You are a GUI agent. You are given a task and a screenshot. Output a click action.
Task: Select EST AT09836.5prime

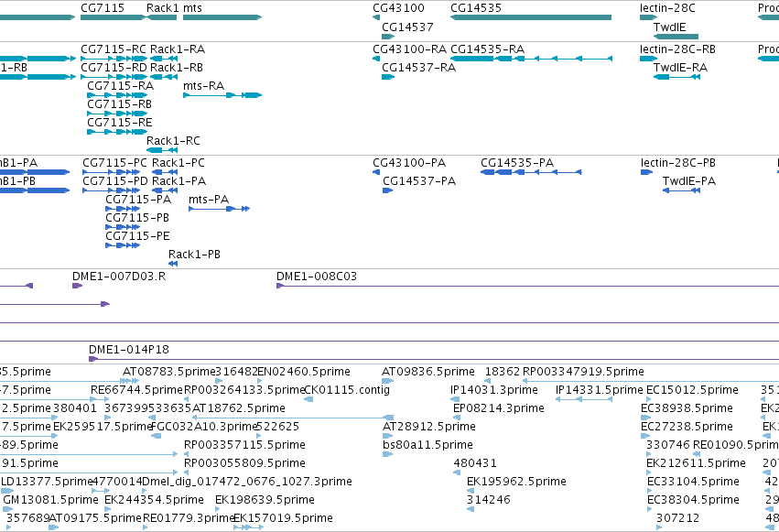pyautogui.click(x=428, y=372)
